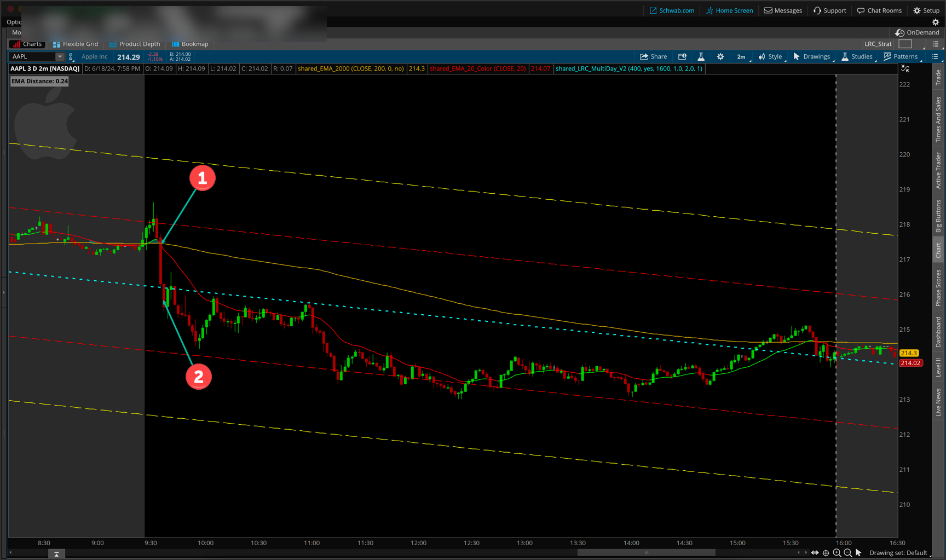This screenshot has height=560, width=946.
Task: Open the Schwab.com link
Action: coord(672,10)
